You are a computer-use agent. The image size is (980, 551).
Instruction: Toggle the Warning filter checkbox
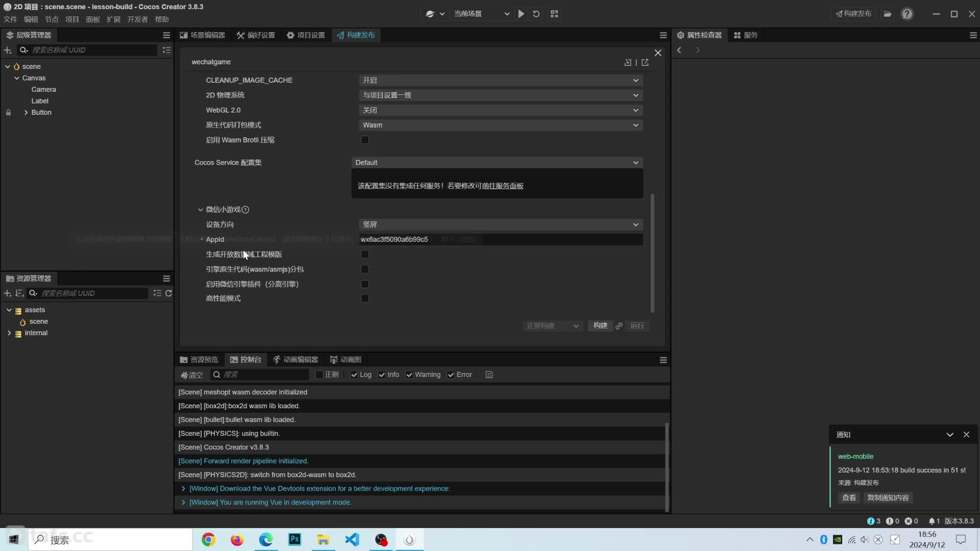409,375
